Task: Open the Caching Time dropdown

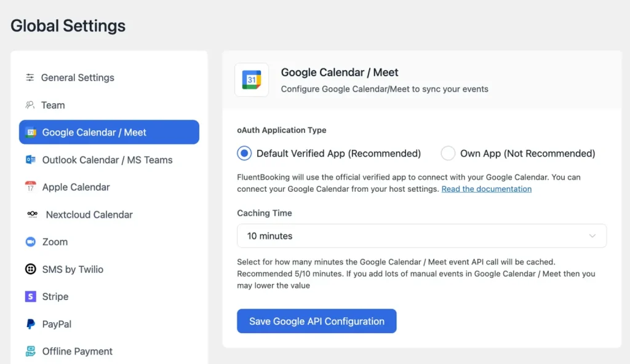Action: click(421, 235)
